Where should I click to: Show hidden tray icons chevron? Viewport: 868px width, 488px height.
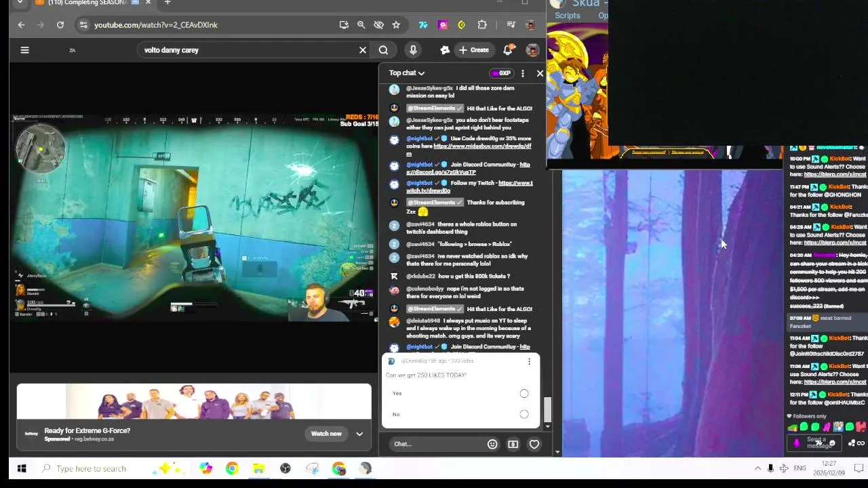(x=757, y=468)
